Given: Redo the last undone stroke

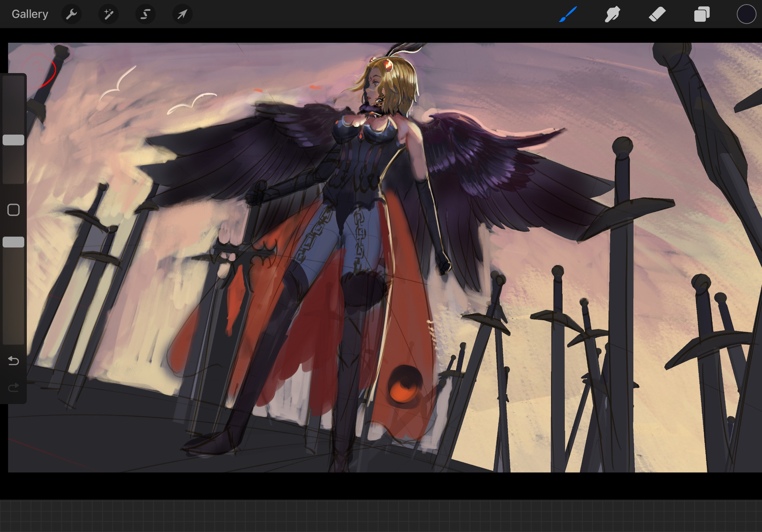Looking at the screenshot, I should point(13,388).
